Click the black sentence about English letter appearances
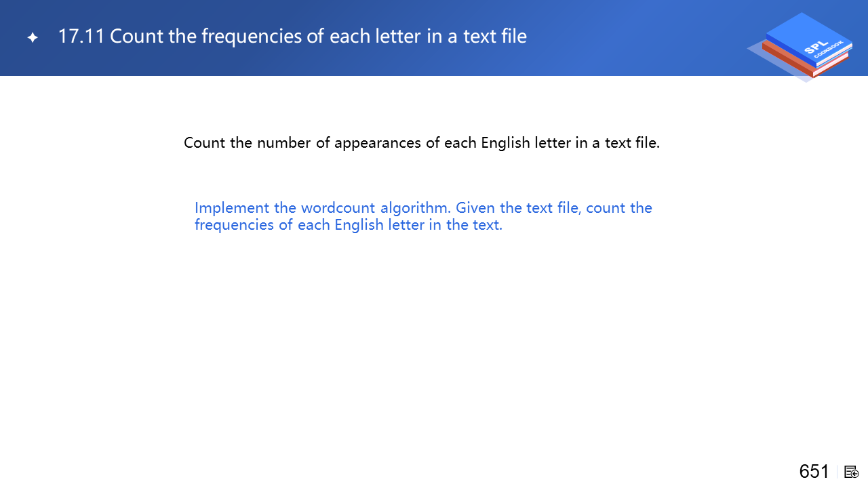The width and height of the screenshot is (868, 488). coord(421,143)
